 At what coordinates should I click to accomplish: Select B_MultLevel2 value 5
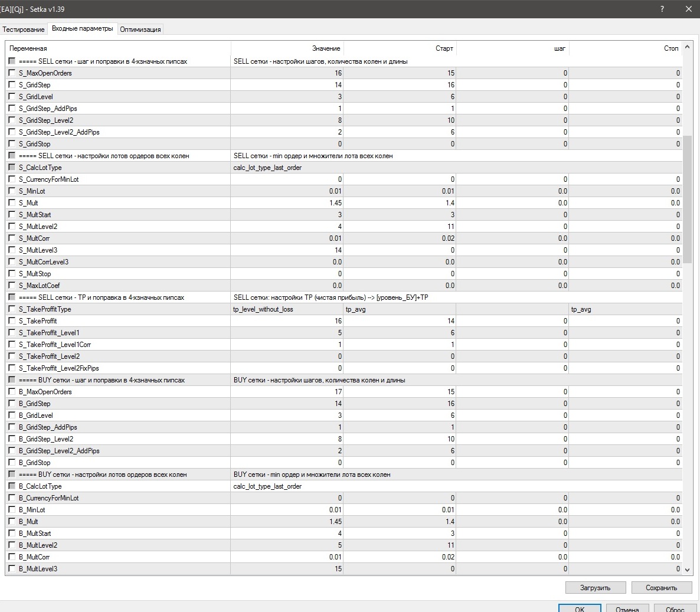coord(287,545)
